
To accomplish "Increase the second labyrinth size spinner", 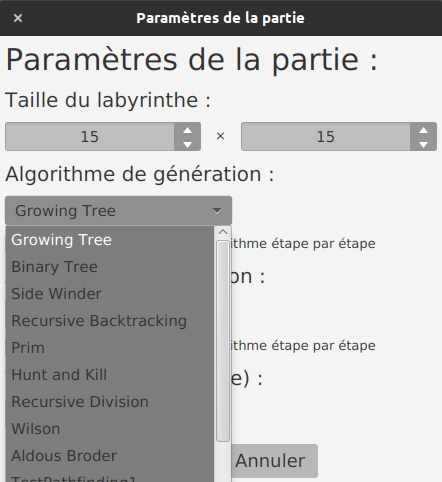I will click(x=423, y=130).
